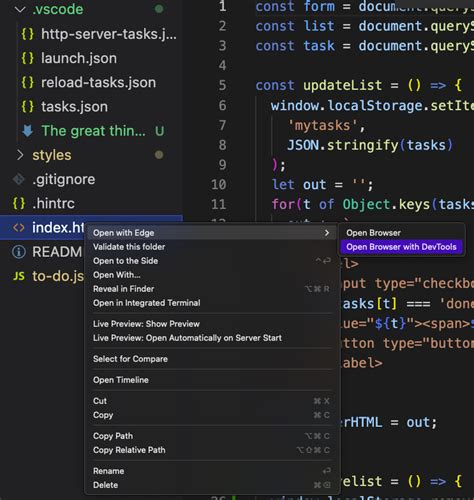Choose Open Browser from submenu
Viewport: 474px width, 500px height.
tap(401, 233)
